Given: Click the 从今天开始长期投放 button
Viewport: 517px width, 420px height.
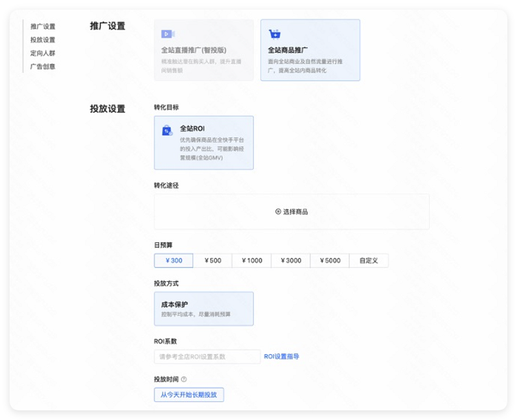Looking at the screenshot, I should click(189, 395).
